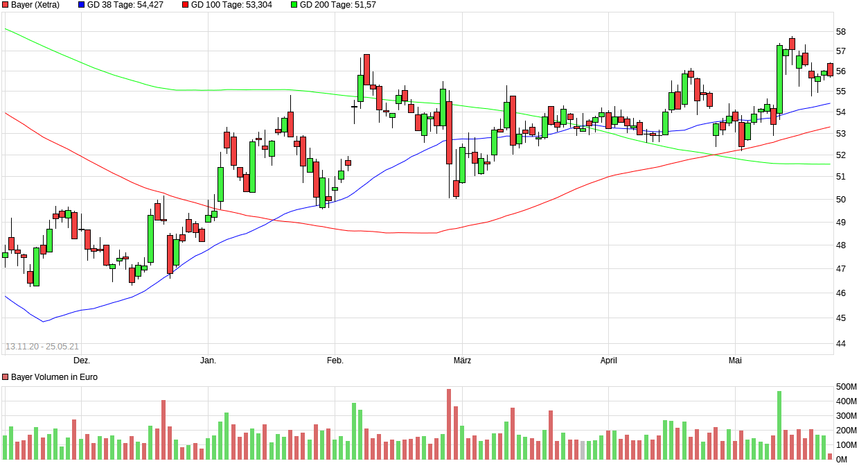Click the Bayer (Xetra) legend swatch icon

click(x=6, y=6)
